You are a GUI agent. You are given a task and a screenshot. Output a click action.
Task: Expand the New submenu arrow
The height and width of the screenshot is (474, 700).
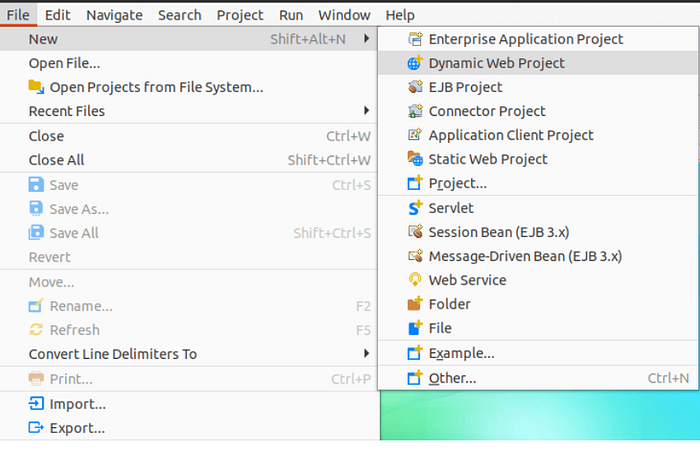(366, 39)
